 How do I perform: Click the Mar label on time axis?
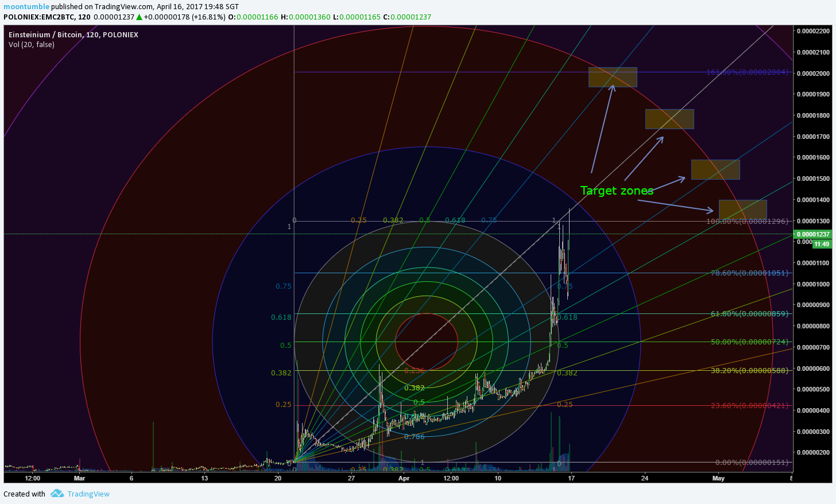tap(79, 478)
